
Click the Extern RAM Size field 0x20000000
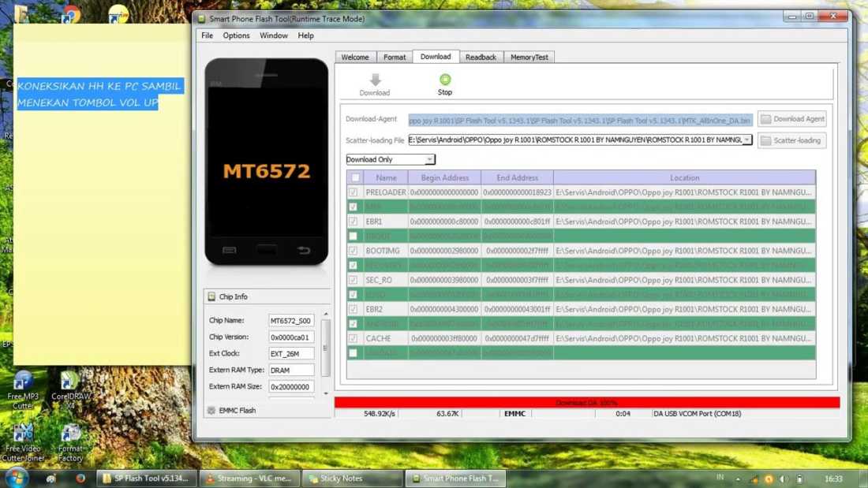(x=291, y=387)
